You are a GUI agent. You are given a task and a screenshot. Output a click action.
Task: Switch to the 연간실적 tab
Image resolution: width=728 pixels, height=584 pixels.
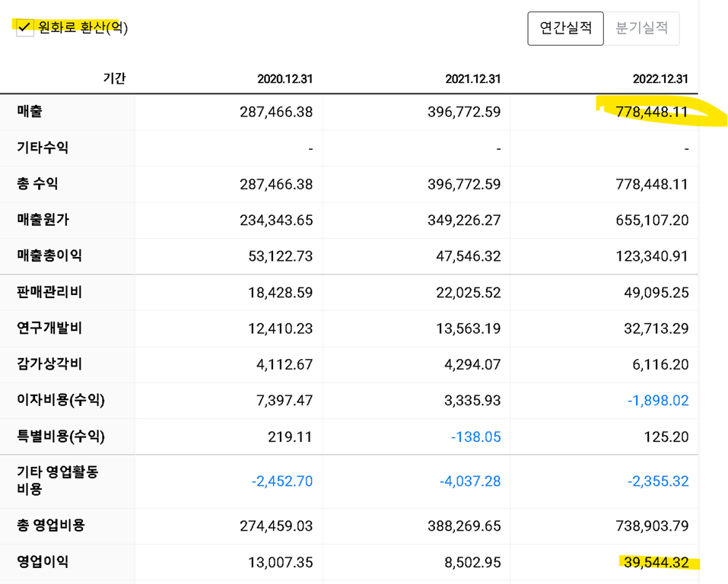tap(565, 28)
